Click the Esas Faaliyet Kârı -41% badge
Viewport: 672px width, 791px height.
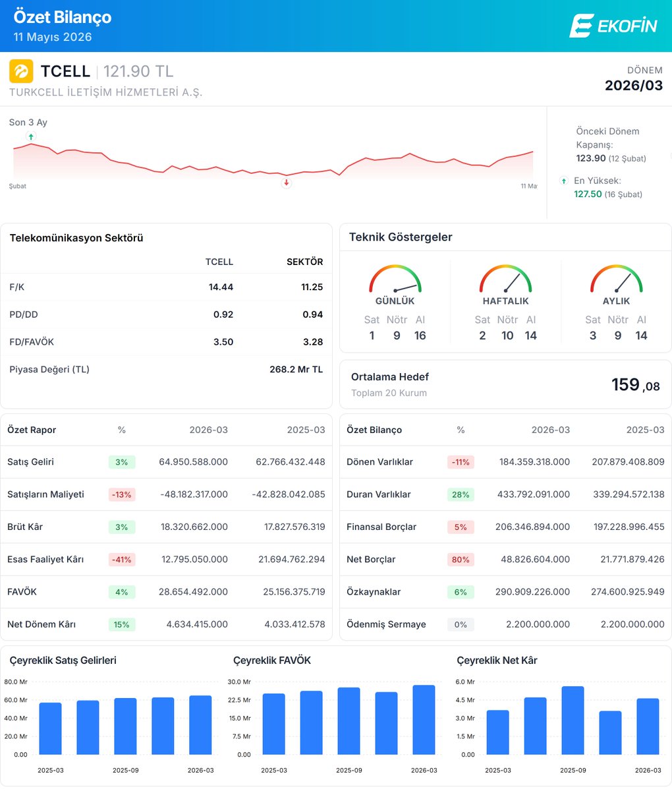122,560
